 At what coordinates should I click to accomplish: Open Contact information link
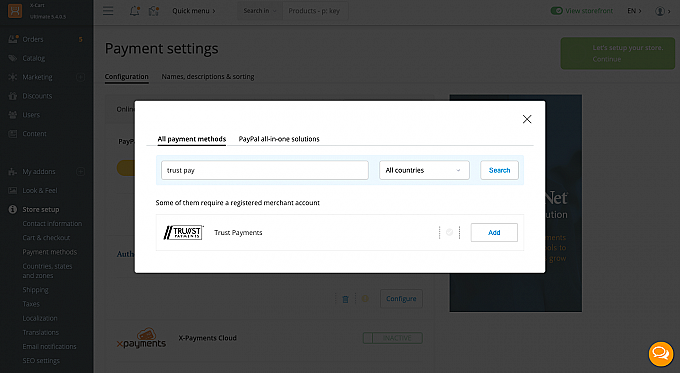pos(52,224)
